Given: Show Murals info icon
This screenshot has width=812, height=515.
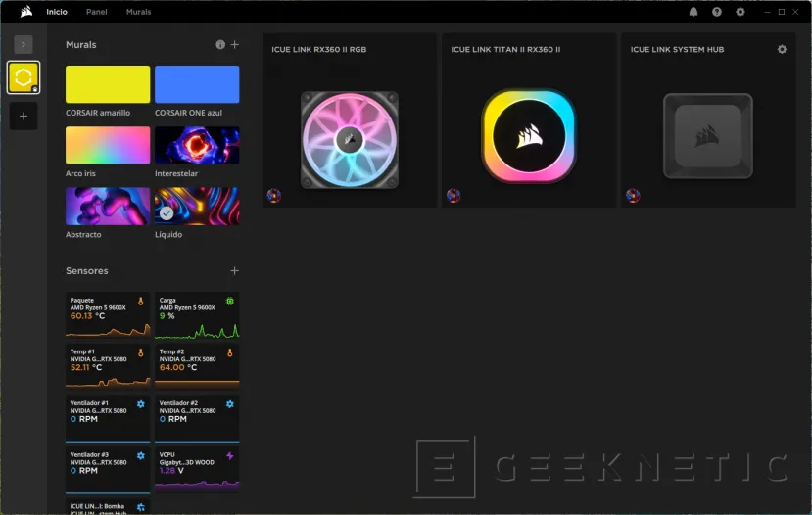Looking at the screenshot, I should pos(220,44).
